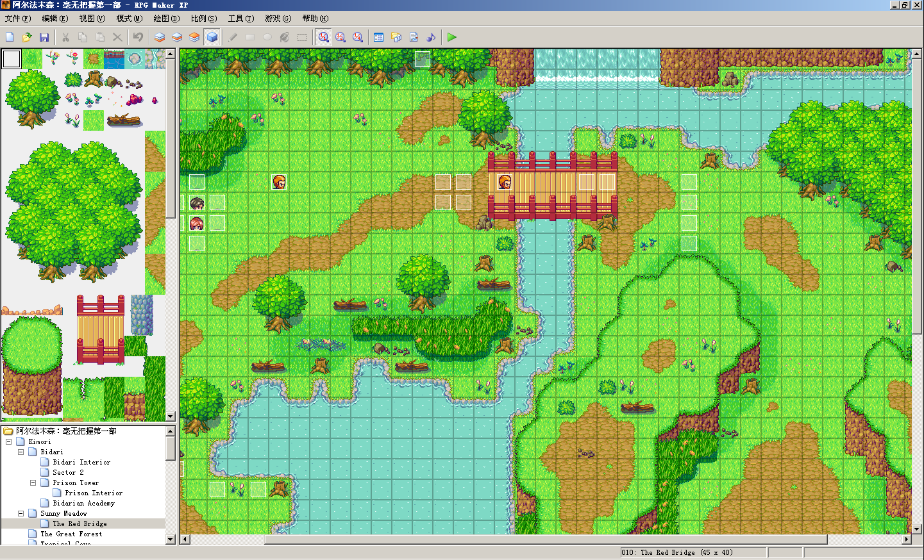Image resolution: width=924 pixels, height=560 pixels.
Task: Collapse the Kimori map tree node
Action: pyautogui.click(x=9, y=441)
